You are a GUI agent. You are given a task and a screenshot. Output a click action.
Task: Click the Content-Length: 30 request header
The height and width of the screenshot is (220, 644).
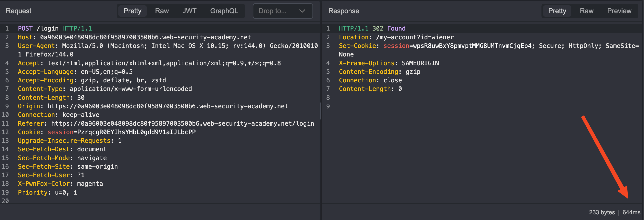[51, 98]
